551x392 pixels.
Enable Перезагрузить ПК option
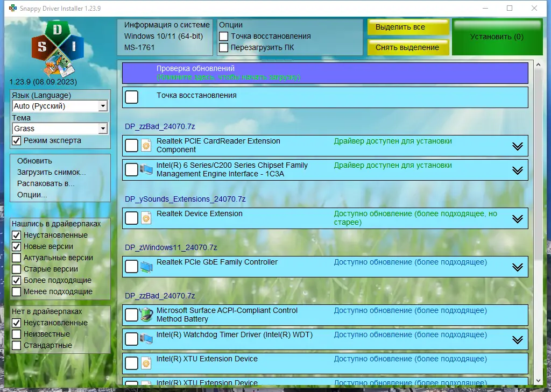coord(223,47)
